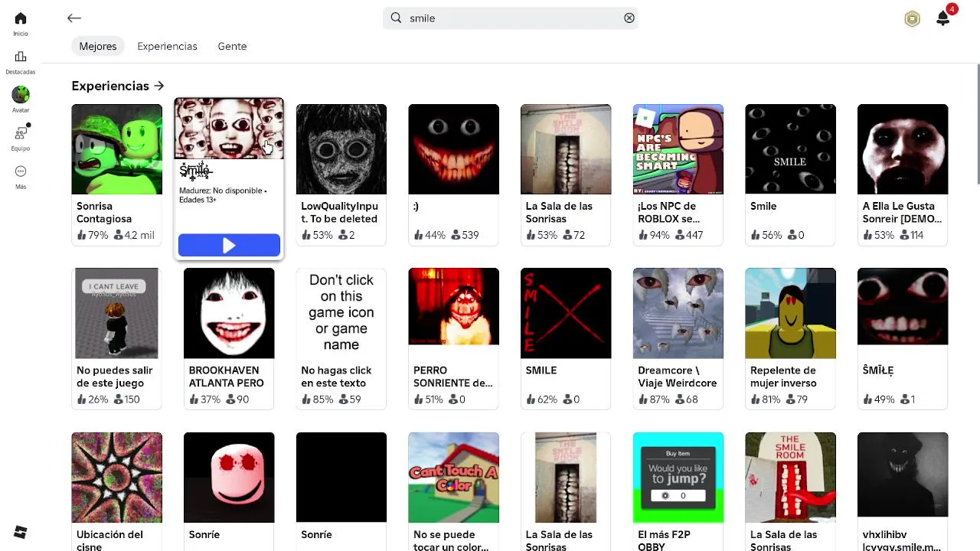Open the pink head Sonríe thumbnail
The height and width of the screenshot is (551, 980).
[229, 478]
